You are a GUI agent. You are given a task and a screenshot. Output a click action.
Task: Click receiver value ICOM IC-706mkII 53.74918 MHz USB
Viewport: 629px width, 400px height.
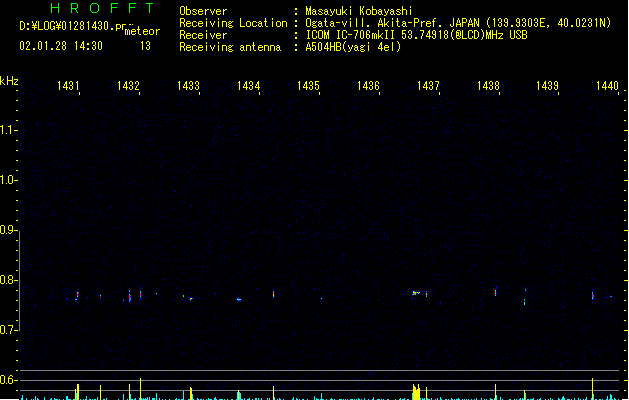[x=416, y=35]
